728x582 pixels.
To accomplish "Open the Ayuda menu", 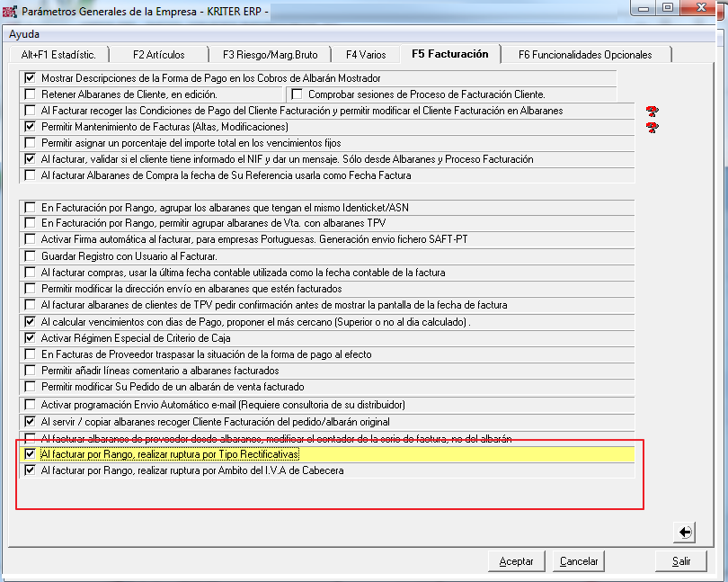I will tap(25, 33).
